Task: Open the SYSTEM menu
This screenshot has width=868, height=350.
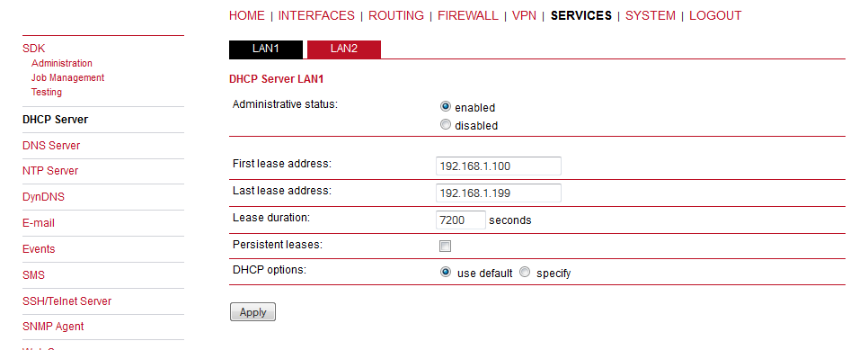Action: (x=651, y=15)
